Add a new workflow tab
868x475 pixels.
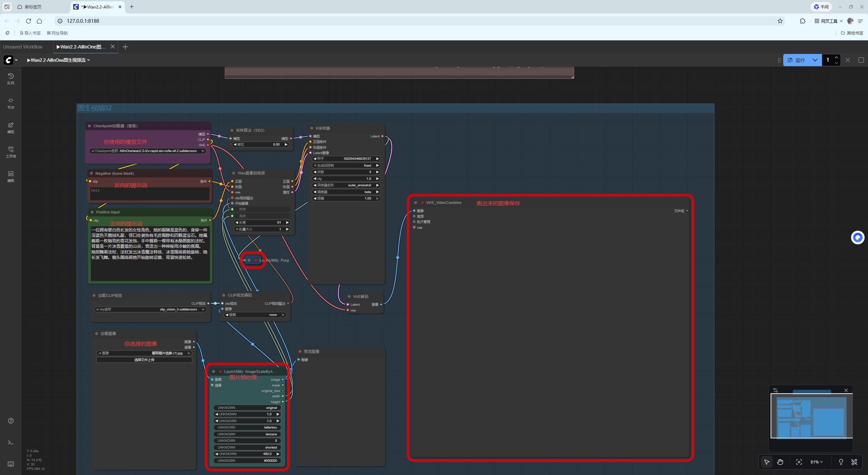pos(125,47)
